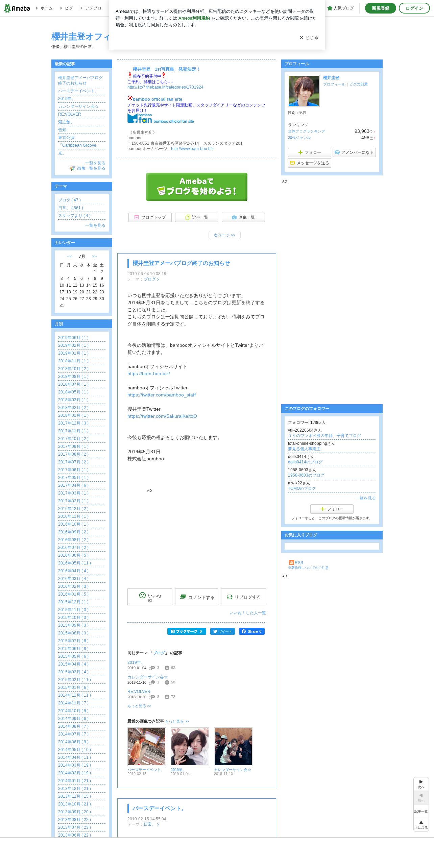Click the フォロー button in profile panel
The height and width of the screenshot is (868, 434).
coord(310,152)
